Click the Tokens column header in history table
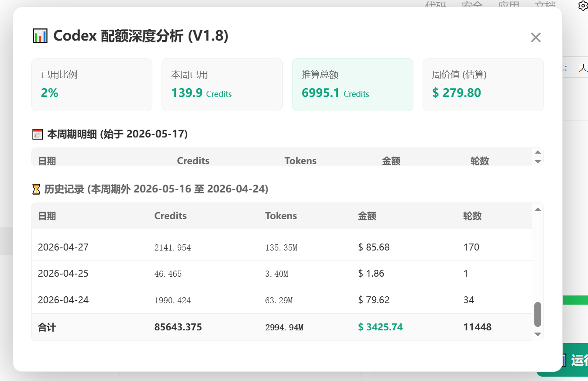 coord(281,216)
